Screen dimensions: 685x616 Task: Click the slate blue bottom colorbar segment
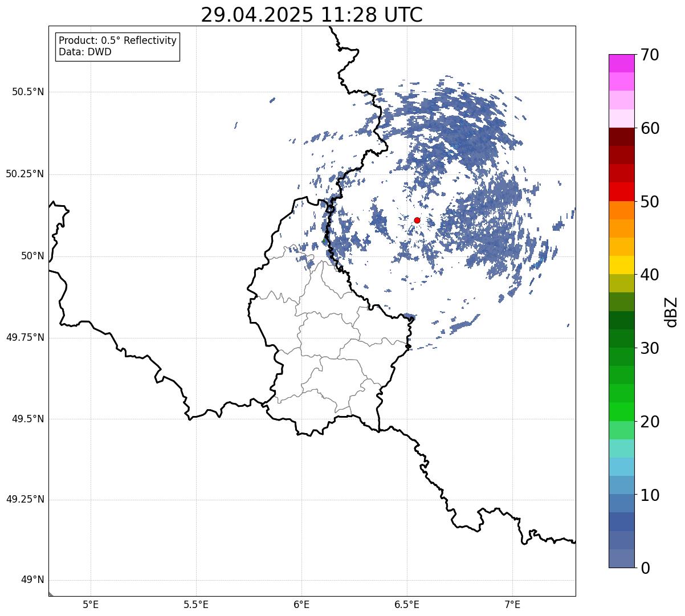[x=622, y=558]
